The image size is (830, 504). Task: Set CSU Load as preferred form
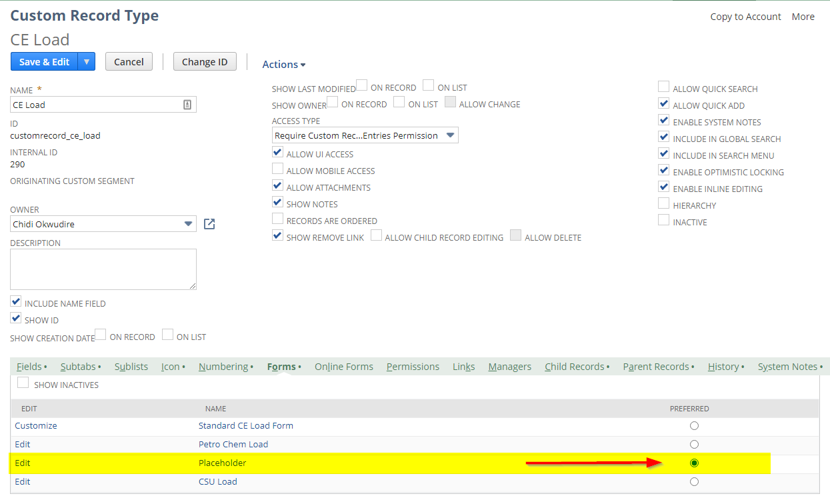(694, 481)
